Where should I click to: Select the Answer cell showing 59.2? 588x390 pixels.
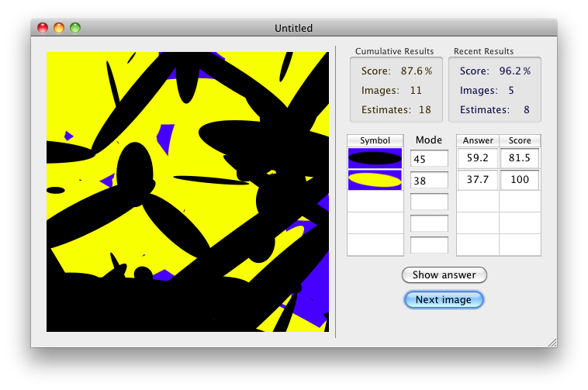(477, 158)
